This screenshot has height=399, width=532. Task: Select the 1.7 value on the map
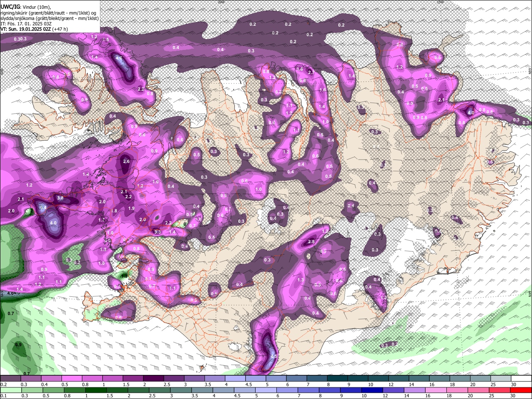click(x=101, y=220)
